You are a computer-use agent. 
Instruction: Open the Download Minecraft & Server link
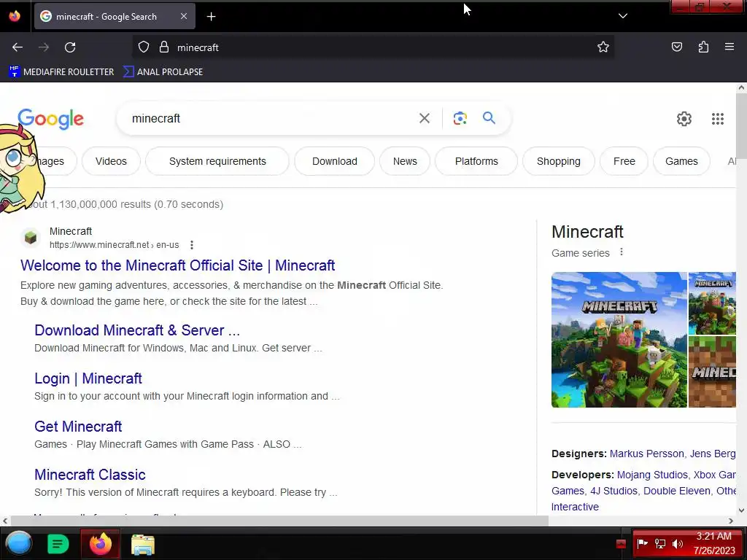coord(137,330)
